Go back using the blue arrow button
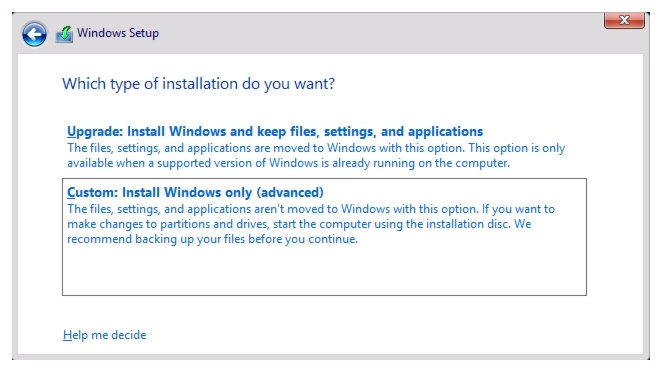The width and height of the screenshot is (663, 373). pos(34,34)
